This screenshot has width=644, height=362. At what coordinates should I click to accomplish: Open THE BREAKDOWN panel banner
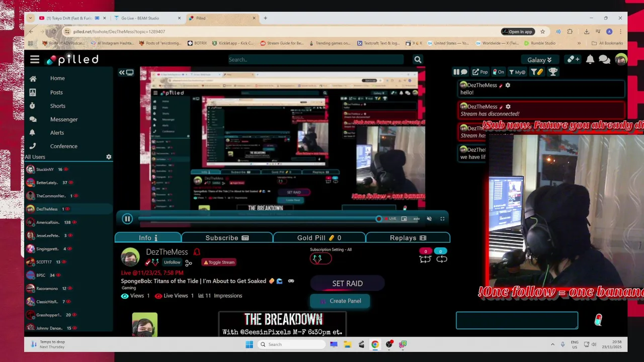click(x=282, y=324)
